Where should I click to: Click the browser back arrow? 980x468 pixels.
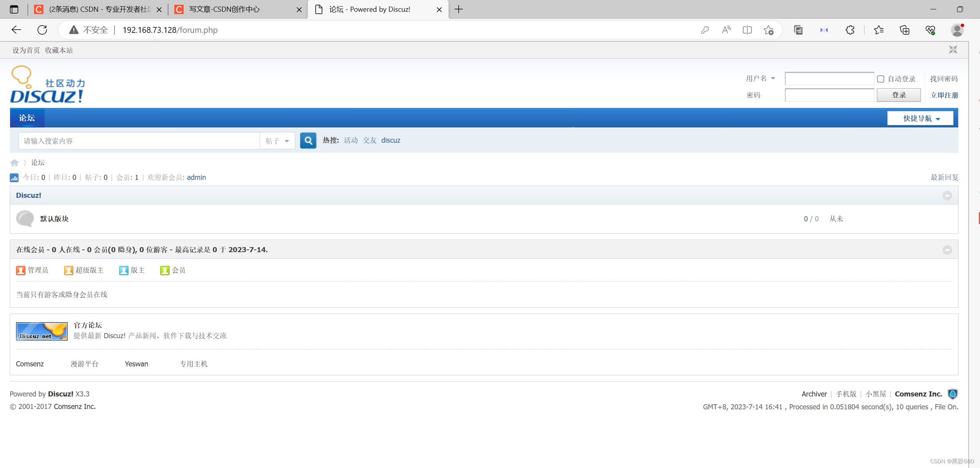pos(16,30)
